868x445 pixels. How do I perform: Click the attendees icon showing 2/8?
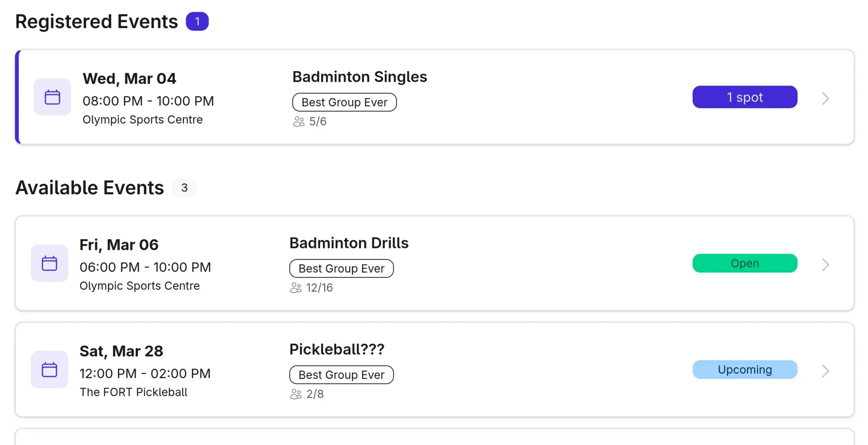(x=296, y=393)
